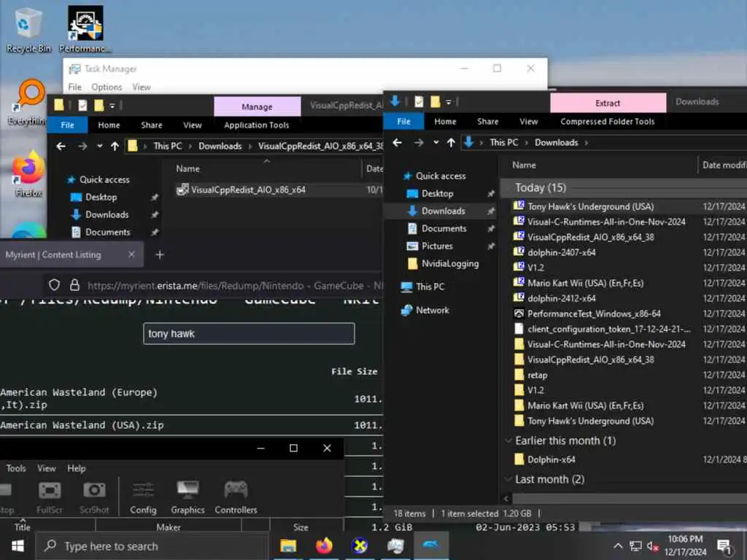Open the PerformanceTest desktop shortcut
This screenshot has height=560, width=747.
[x=85, y=29]
